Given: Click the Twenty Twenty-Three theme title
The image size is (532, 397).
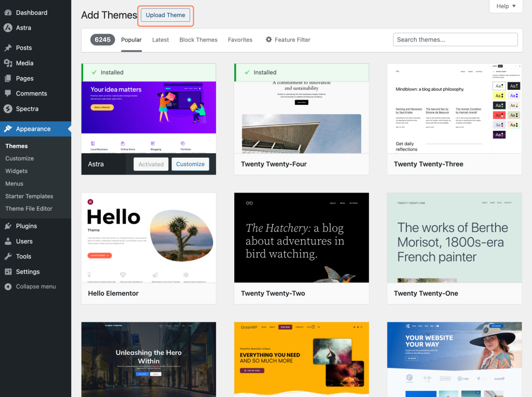Looking at the screenshot, I should click(x=429, y=164).
